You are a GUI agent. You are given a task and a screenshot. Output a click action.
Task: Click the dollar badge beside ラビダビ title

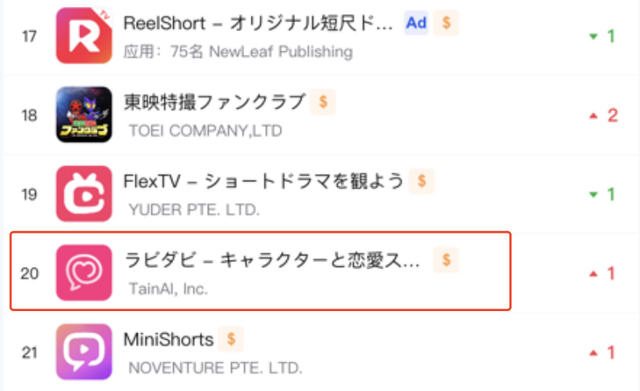pos(446,260)
